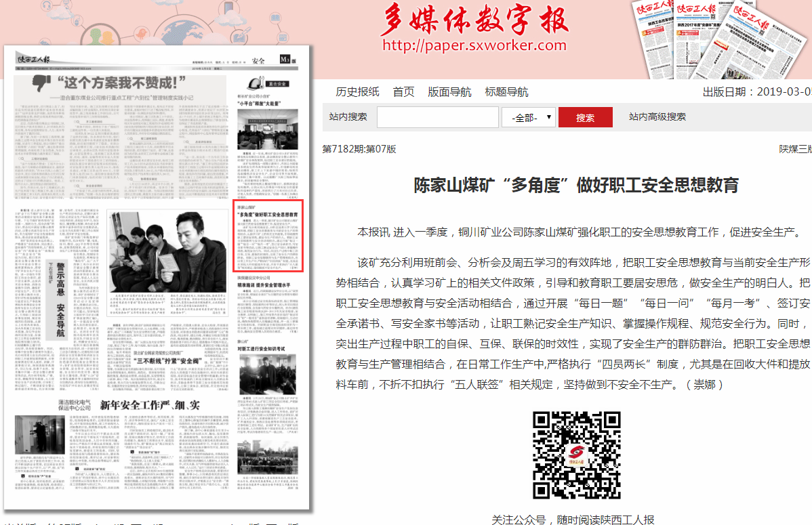Open 标题导航 headline navigation menu
Image resolution: width=812 pixels, height=525 pixels.
pyautogui.click(x=506, y=92)
